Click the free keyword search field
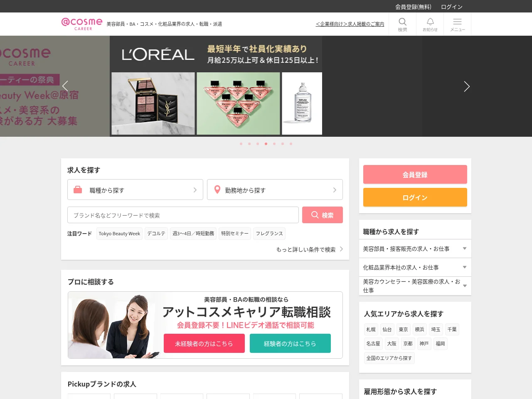Image resolution: width=532 pixels, height=399 pixels. (x=183, y=215)
